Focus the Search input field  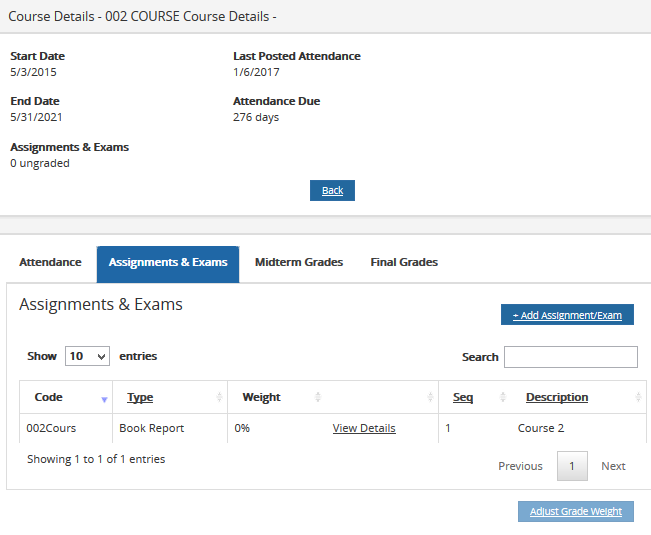pos(570,357)
